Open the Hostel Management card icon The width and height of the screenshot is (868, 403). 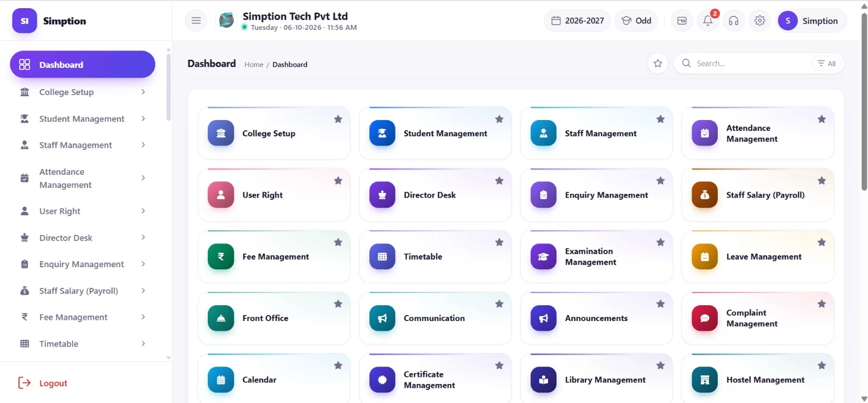(x=705, y=380)
